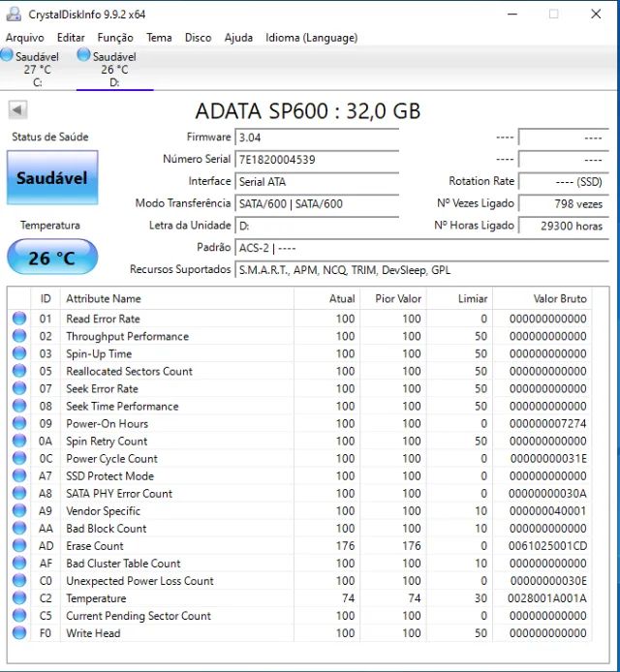The height and width of the screenshot is (672, 620).
Task: Click status orb for Throughput Performance
Action: coord(19,336)
